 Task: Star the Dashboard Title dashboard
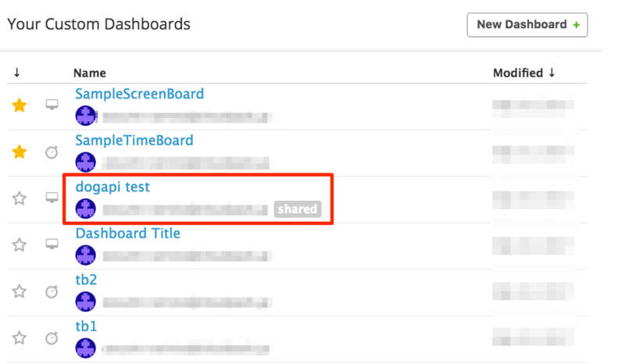(19, 244)
